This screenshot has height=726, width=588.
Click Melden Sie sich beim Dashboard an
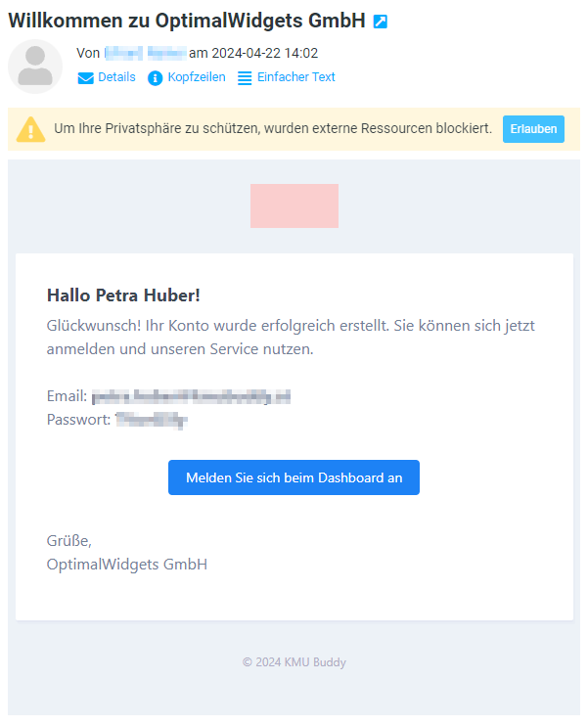pyautogui.click(x=294, y=477)
